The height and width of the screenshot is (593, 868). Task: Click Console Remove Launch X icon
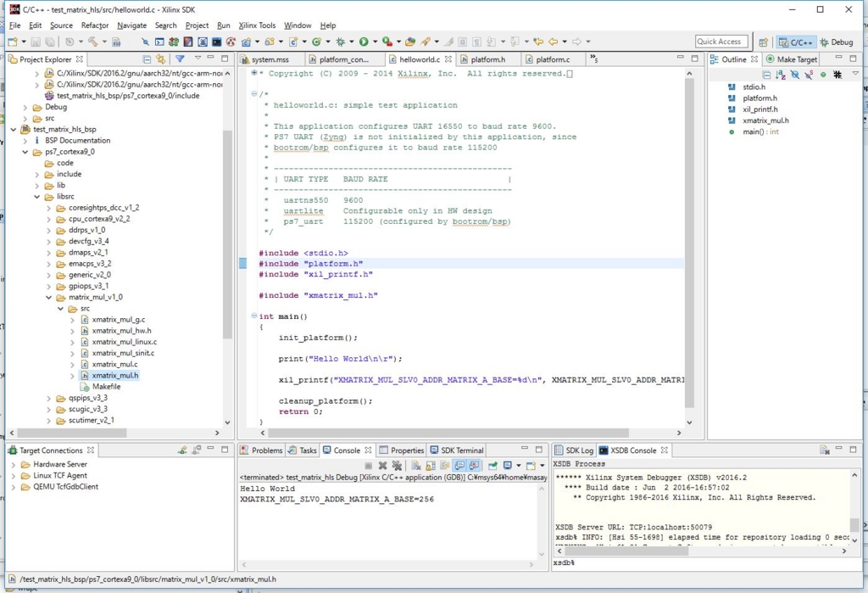pos(382,466)
